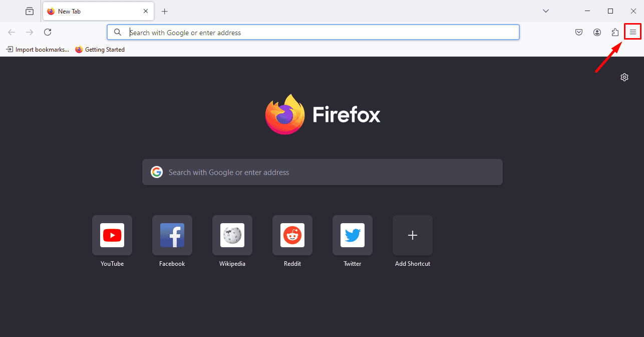The image size is (644, 337).
Task: Open the Firefox View icon in the tab strip
Action: coord(30,11)
